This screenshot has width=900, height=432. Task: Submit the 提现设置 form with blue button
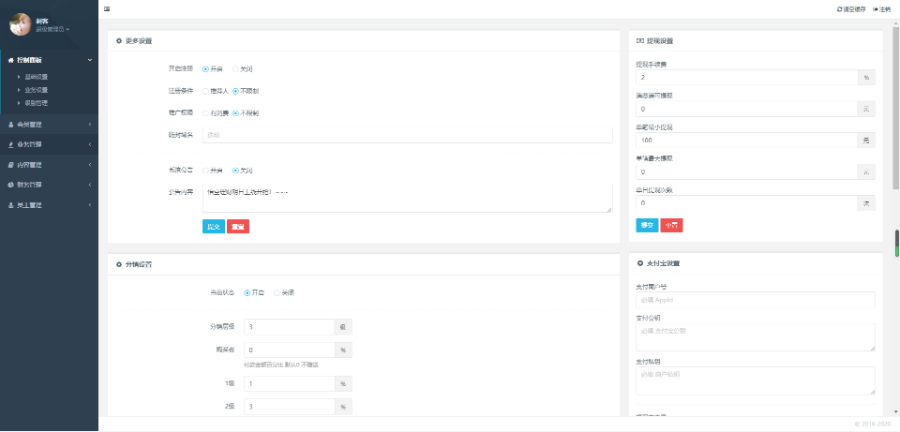click(647, 225)
